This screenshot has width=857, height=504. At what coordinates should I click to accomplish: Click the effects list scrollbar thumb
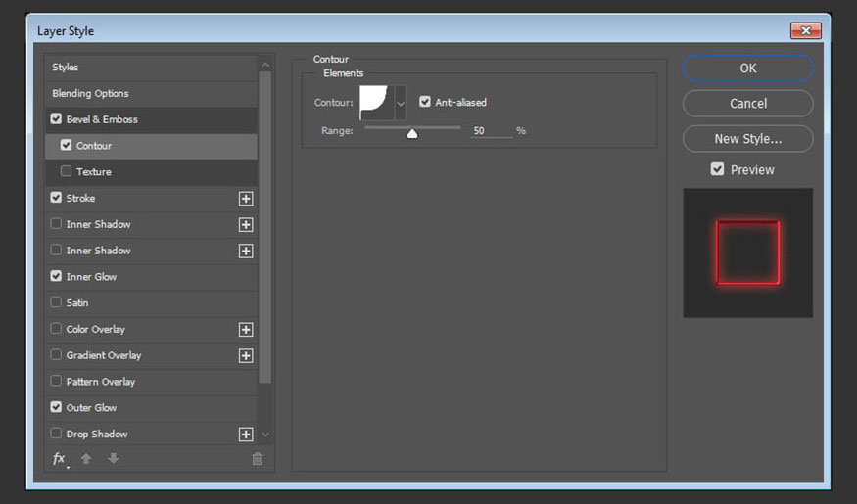click(x=265, y=228)
